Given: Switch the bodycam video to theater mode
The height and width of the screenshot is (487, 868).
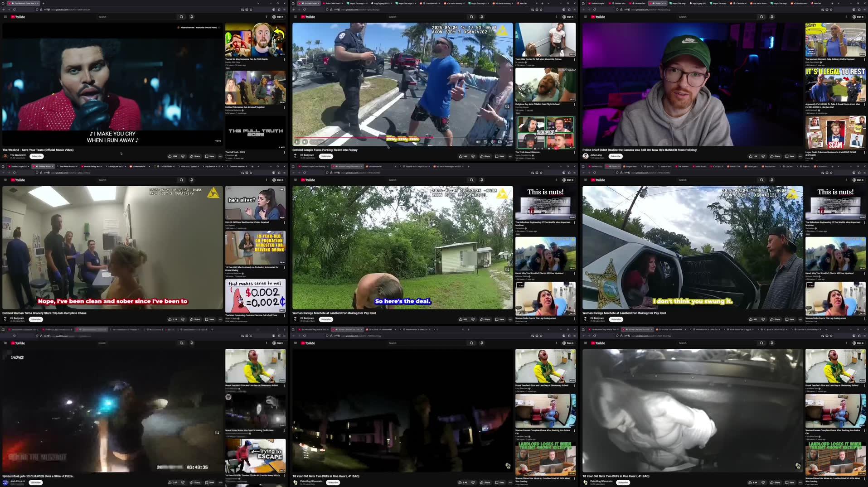Looking at the screenshot, I should tap(507, 142).
